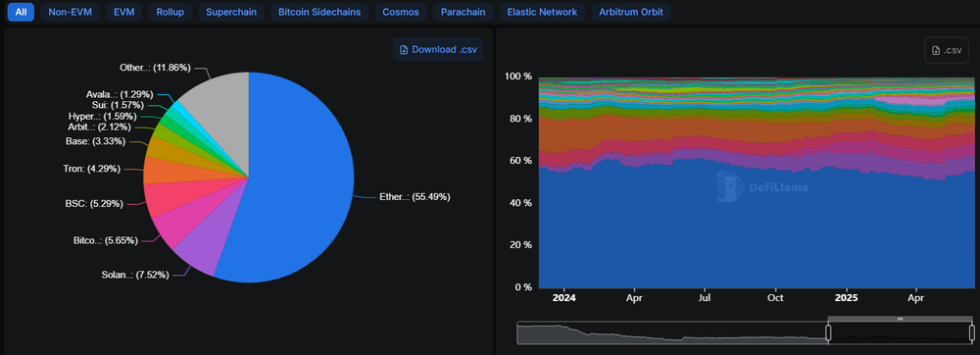Choose the Cosmos filter
The width and height of the screenshot is (980, 355).
click(x=401, y=12)
